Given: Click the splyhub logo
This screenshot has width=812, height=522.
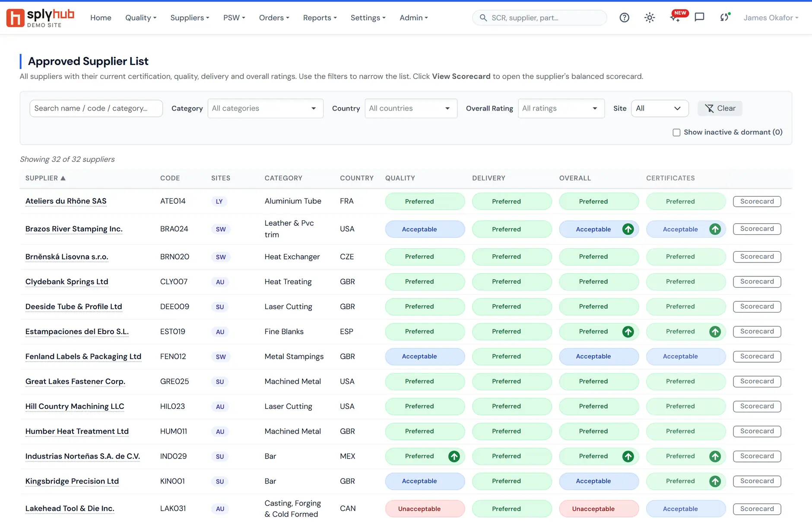Looking at the screenshot, I should tap(41, 18).
